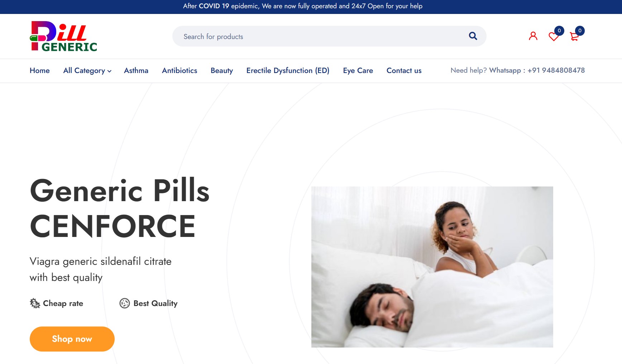
Task: Click the Cheap rate badge icon
Action: coord(35,303)
